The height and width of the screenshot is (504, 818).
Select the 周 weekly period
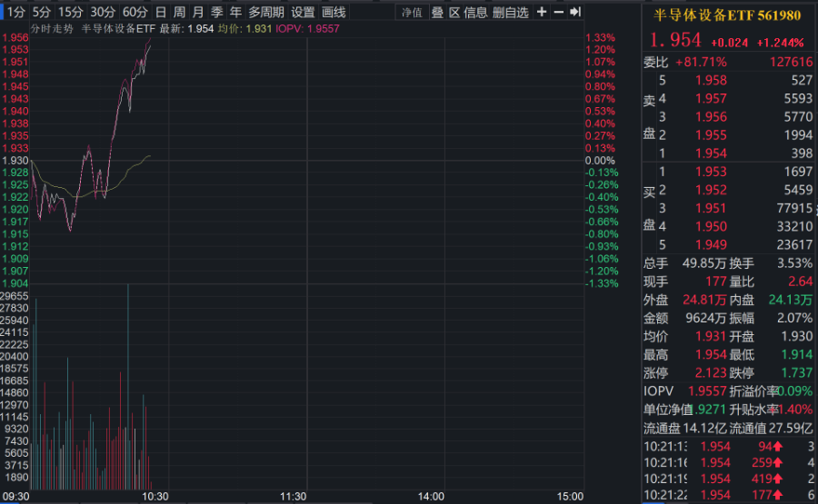[179, 12]
